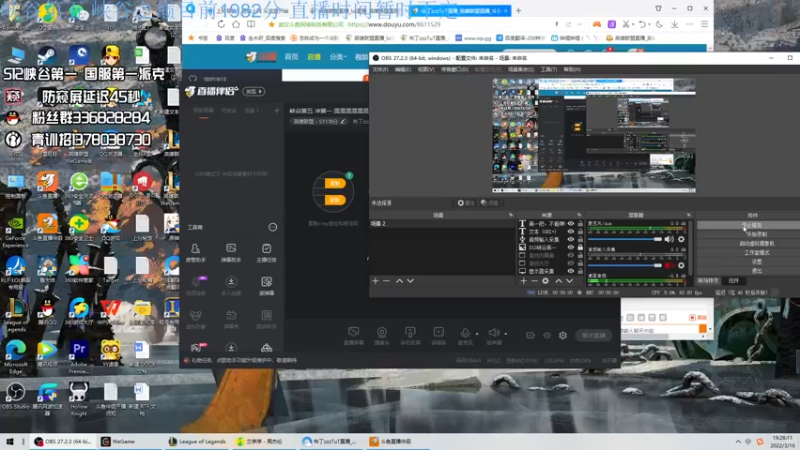
Task: Open second mixer channel gear options menu
Action: (x=681, y=265)
